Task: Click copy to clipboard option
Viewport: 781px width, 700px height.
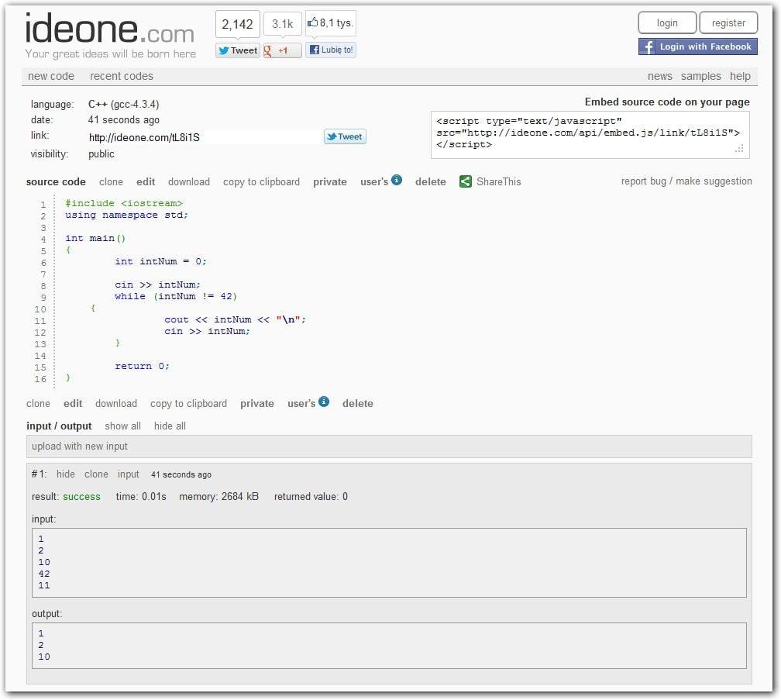Action: pos(261,181)
